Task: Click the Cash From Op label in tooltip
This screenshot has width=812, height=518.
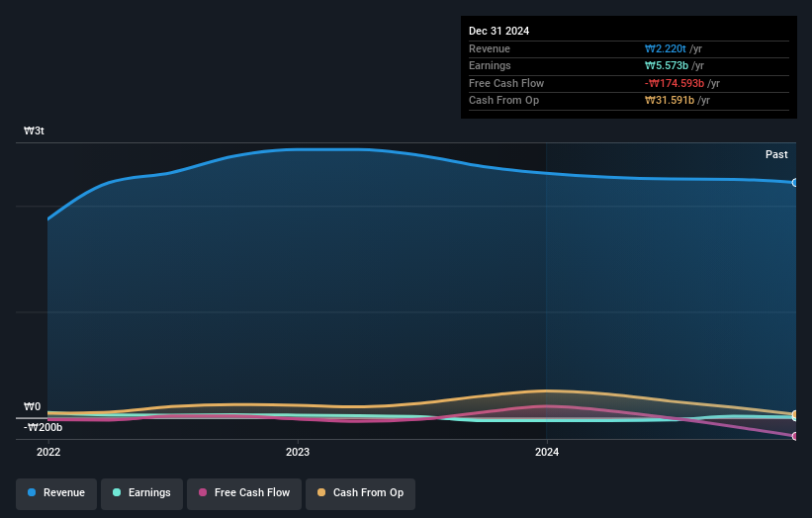Action: click(503, 101)
